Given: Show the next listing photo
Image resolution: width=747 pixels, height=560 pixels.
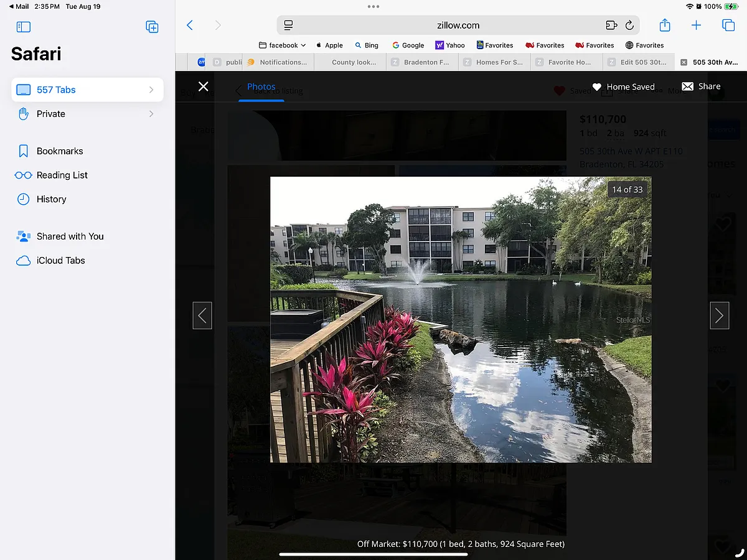Looking at the screenshot, I should pos(719,315).
